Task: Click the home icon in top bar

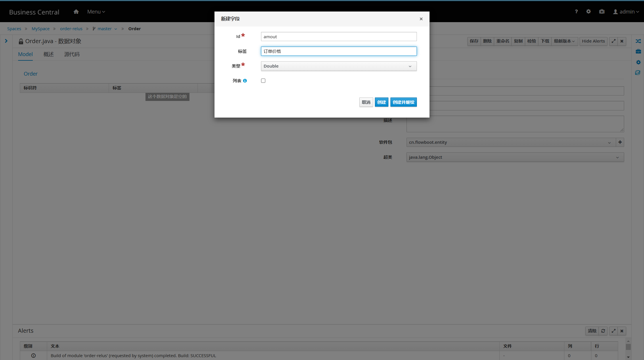Action: [76, 12]
